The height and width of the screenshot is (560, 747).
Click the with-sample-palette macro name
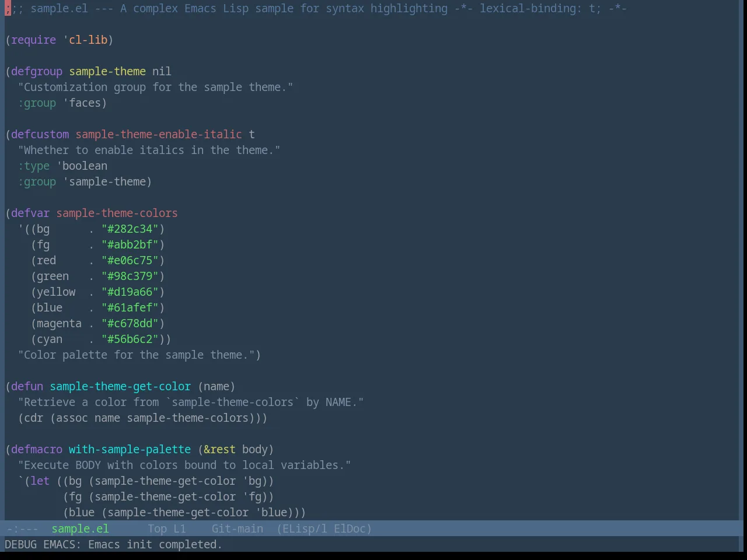pyautogui.click(x=130, y=449)
